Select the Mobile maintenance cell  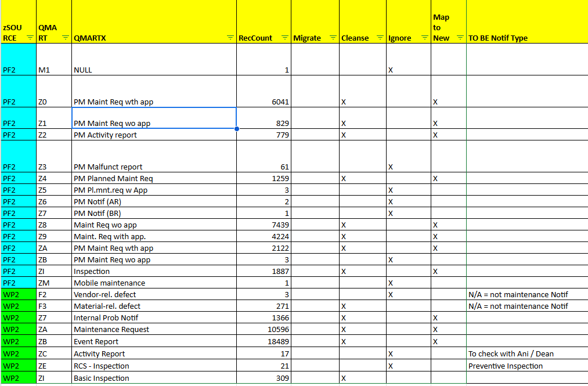point(154,283)
